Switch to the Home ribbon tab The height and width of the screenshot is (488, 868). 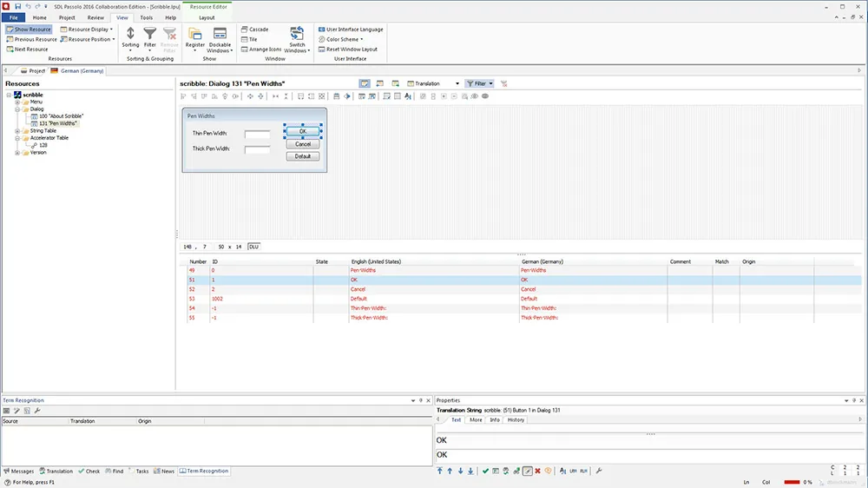(x=39, y=17)
